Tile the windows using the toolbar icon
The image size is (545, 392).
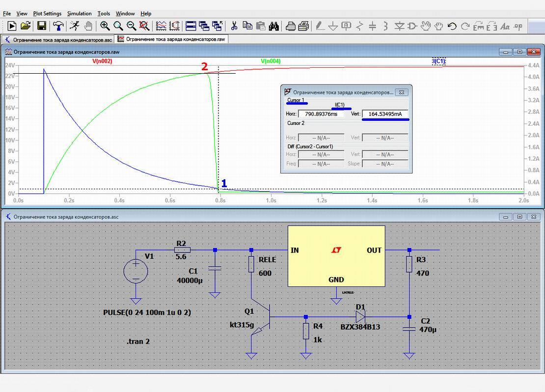pyautogui.click(x=191, y=26)
